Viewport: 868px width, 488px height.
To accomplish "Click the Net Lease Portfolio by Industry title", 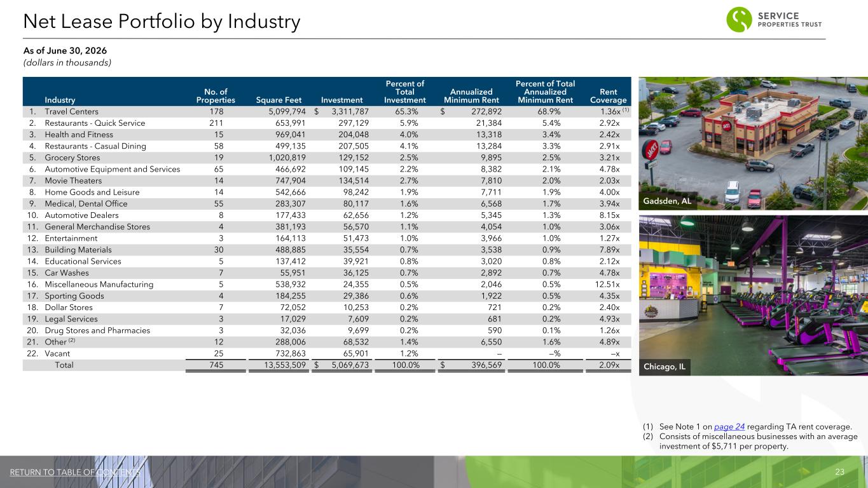I will click(x=162, y=22).
